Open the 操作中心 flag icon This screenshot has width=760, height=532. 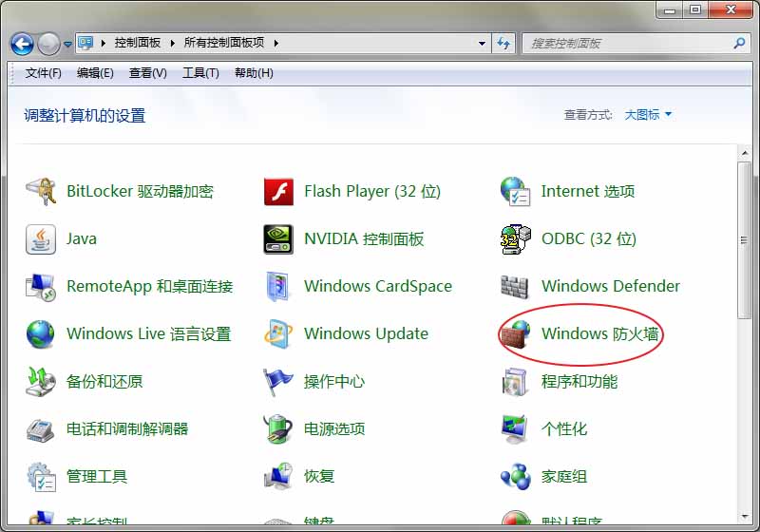coord(278,381)
